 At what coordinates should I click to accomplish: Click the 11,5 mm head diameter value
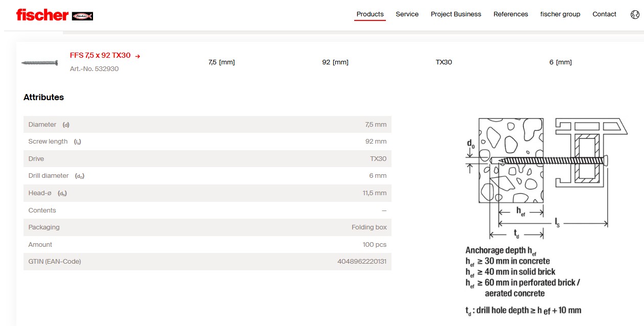click(375, 193)
